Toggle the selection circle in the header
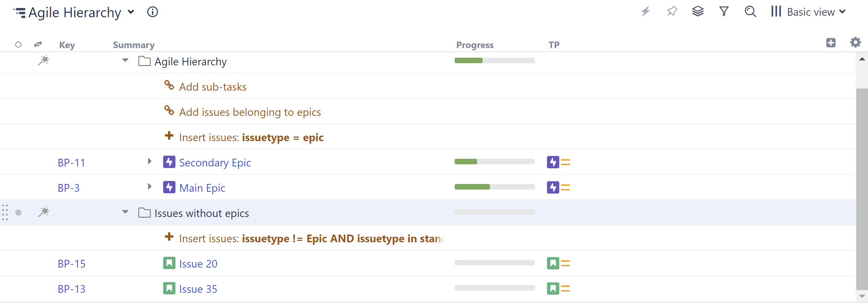868x303 pixels. point(18,44)
